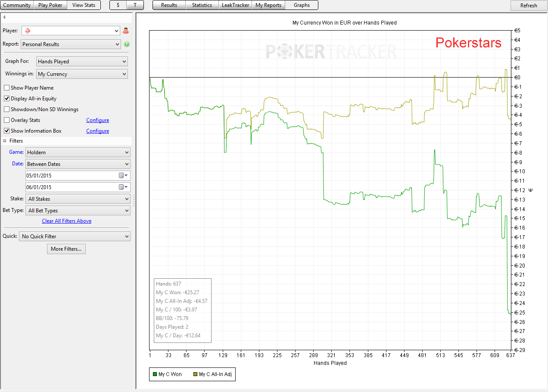Click Configure link next to Show Information Box
The image size is (548, 392).
click(98, 131)
